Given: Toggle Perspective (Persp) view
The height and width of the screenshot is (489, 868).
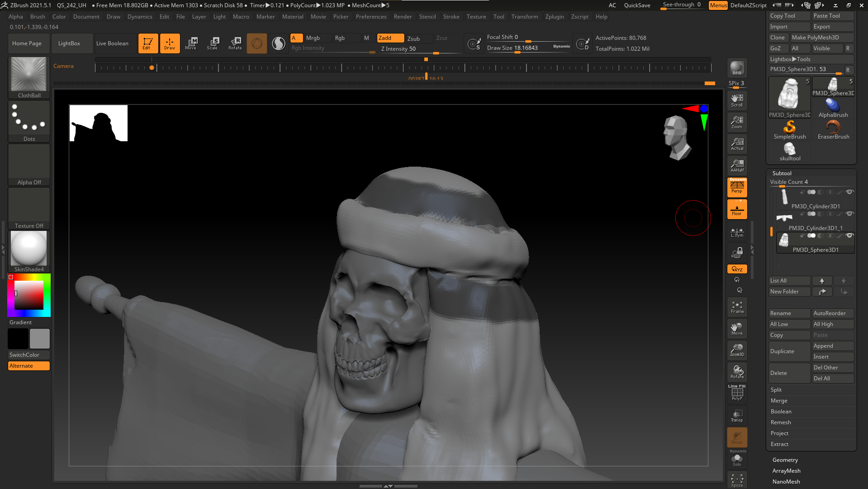Looking at the screenshot, I should (x=737, y=187).
